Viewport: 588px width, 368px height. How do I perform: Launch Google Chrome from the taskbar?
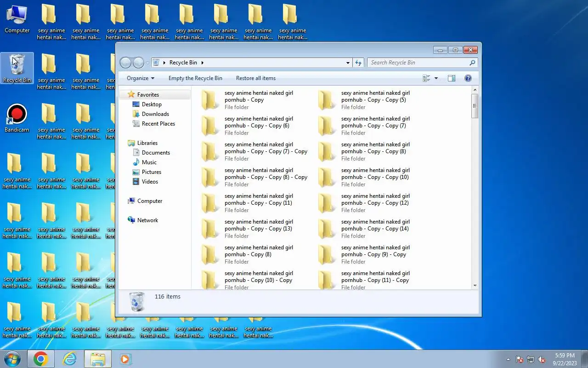point(40,359)
